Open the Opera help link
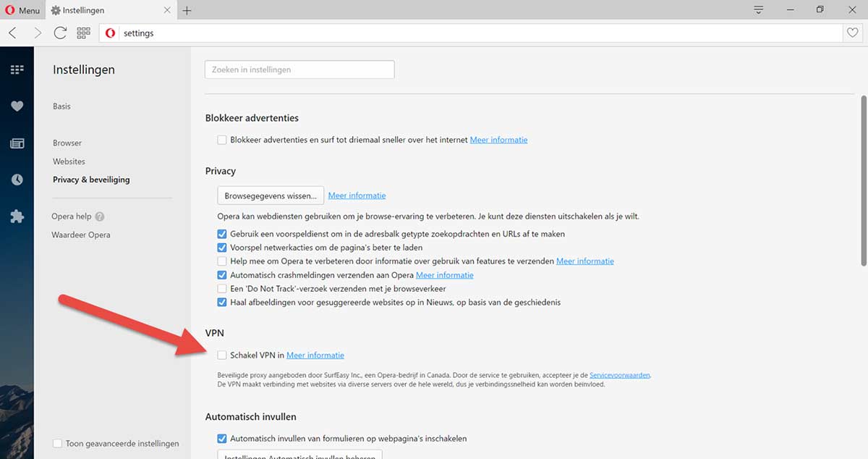Screen dimensions: 868x459 (x=72, y=216)
